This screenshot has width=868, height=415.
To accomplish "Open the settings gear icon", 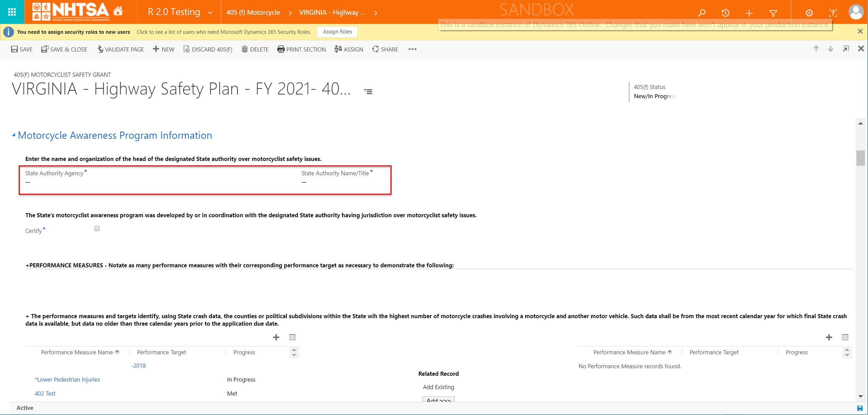I will point(809,13).
